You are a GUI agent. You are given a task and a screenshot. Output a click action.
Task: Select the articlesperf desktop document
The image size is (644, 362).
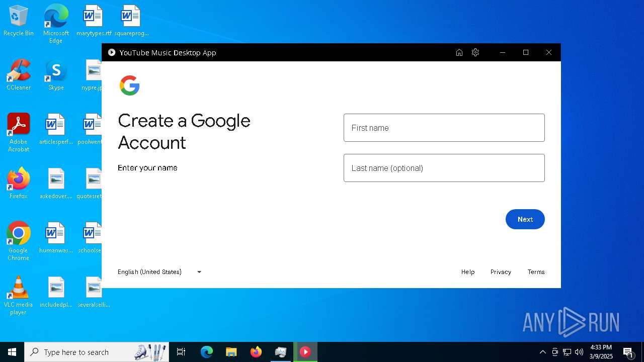[x=56, y=130]
